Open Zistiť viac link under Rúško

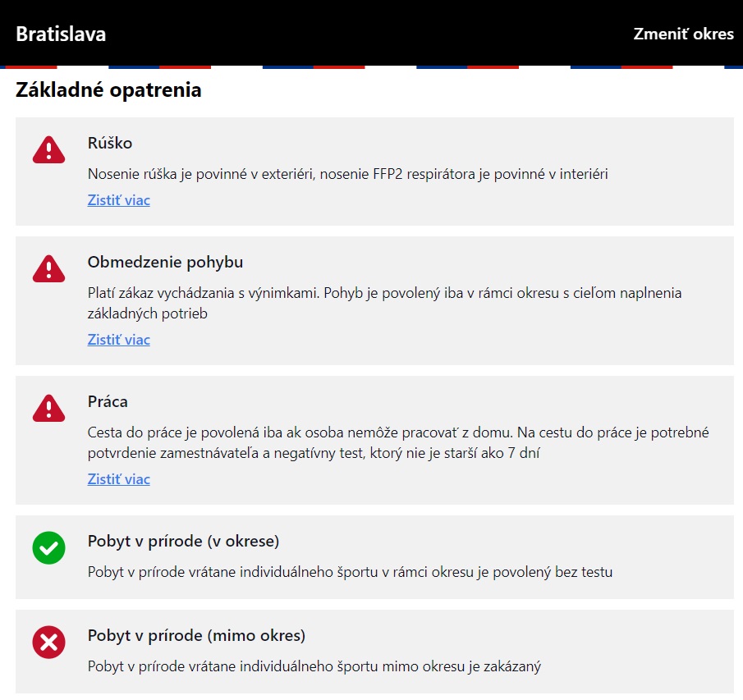click(x=118, y=200)
